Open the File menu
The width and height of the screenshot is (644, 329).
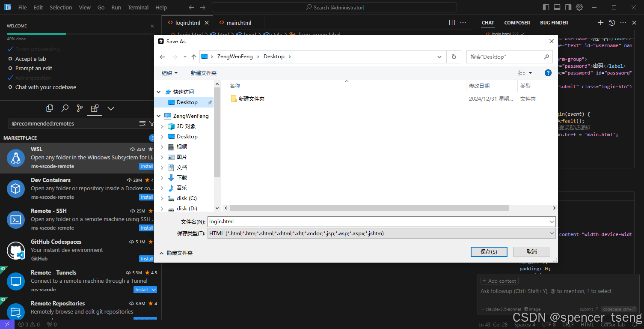coord(23,7)
